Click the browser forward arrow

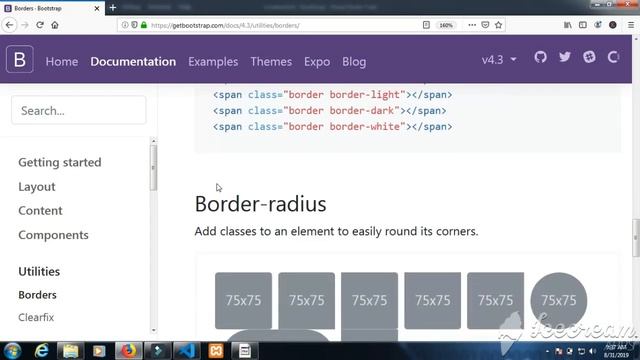tap(25, 25)
